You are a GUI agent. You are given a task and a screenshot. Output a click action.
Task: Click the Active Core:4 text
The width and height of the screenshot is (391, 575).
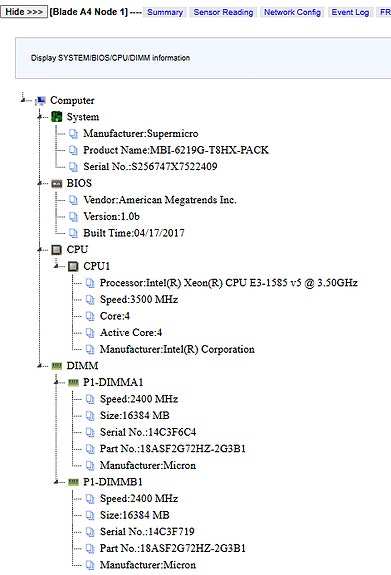[131, 332]
